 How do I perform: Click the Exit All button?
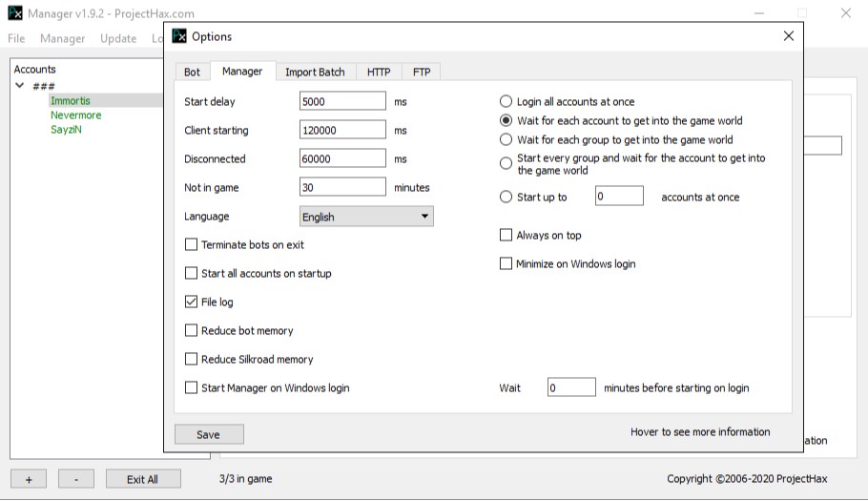[142, 479]
